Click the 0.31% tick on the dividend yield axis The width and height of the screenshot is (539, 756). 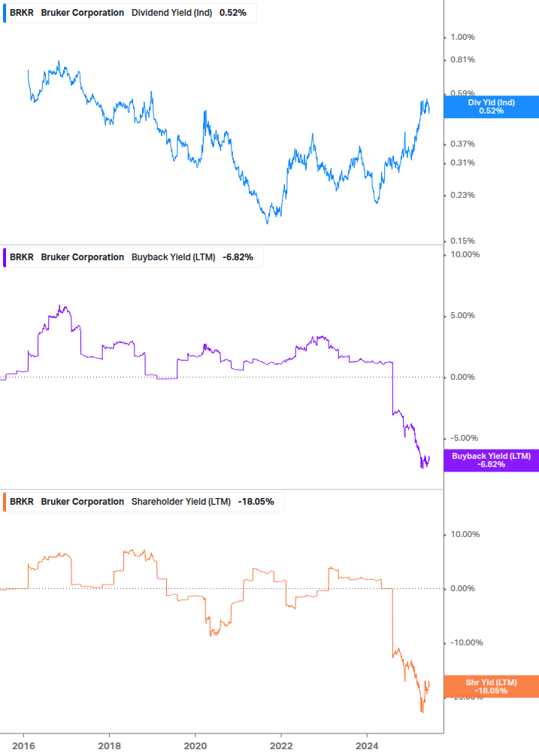pos(462,162)
